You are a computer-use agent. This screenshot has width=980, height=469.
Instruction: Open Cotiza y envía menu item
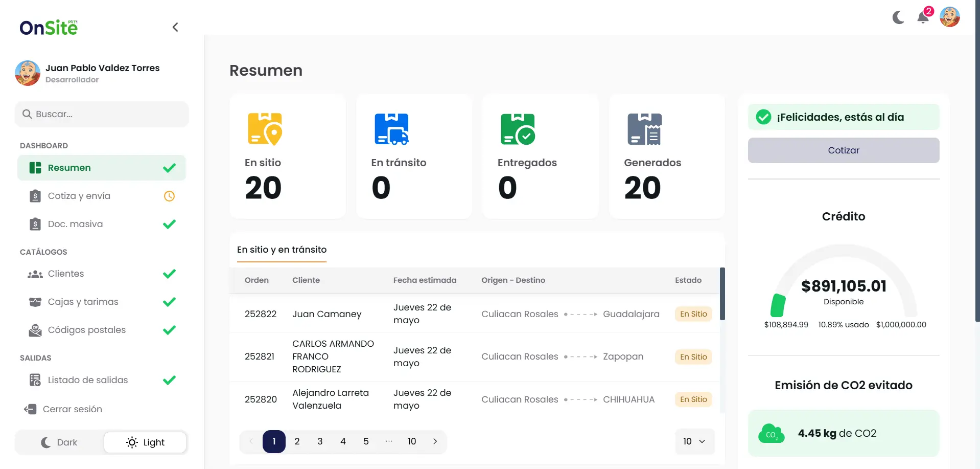click(102, 196)
